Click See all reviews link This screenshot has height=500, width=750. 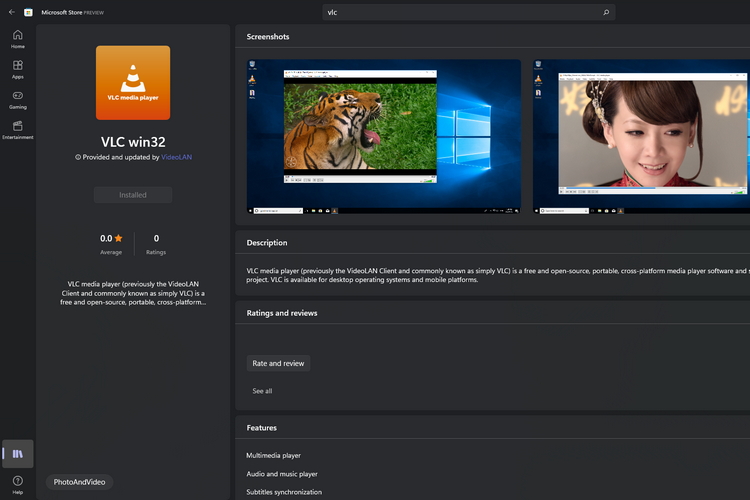pos(262,391)
